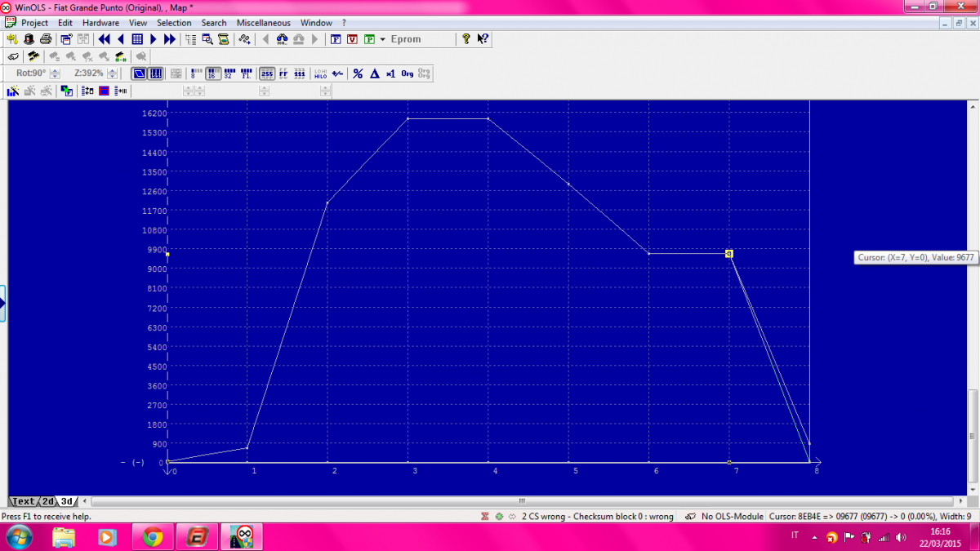Toggle 16-bit data width mode
980x551 pixels.
pyautogui.click(x=212, y=73)
